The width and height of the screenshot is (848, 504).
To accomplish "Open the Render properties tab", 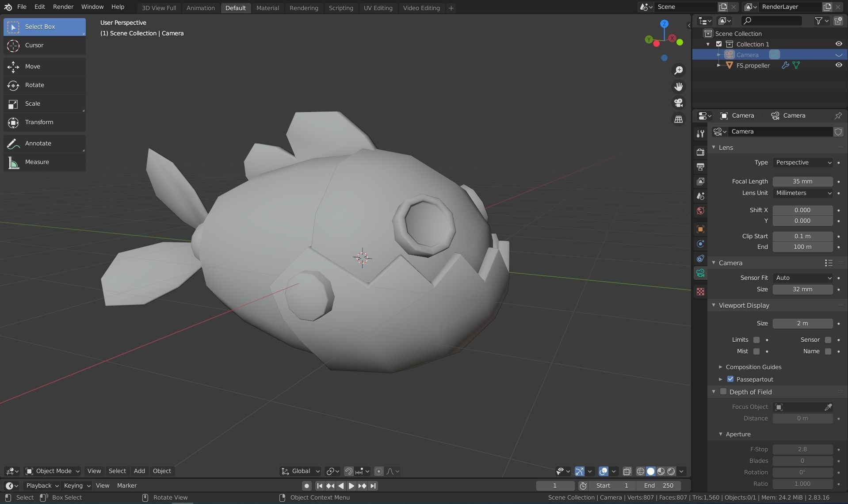I will pyautogui.click(x=700, y=152).
